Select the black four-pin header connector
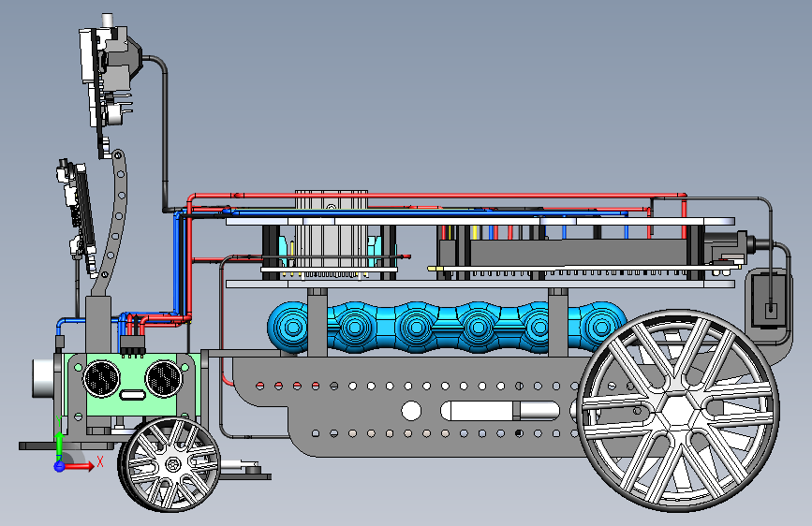The width and height of the screenshot is (812, 526). click(x=133, y=344)
